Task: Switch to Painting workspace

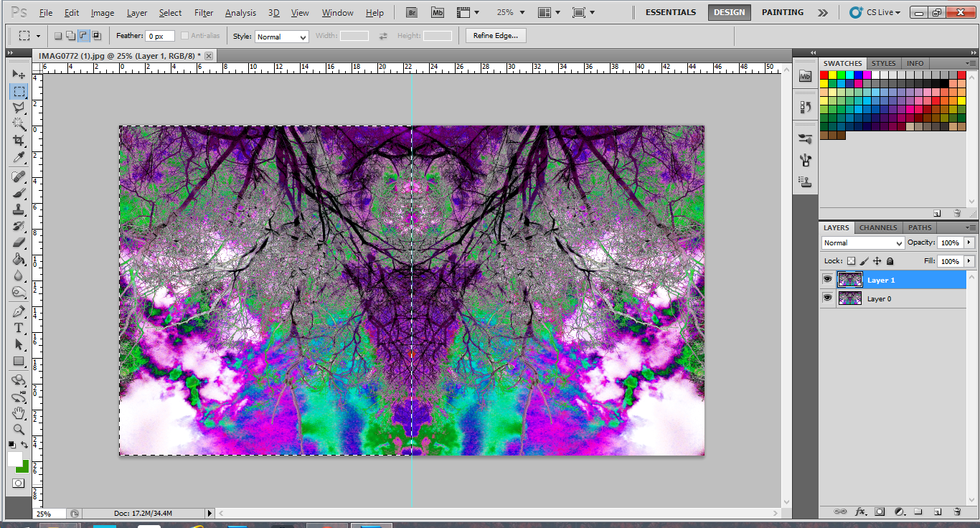Action: tap(783, 12)
